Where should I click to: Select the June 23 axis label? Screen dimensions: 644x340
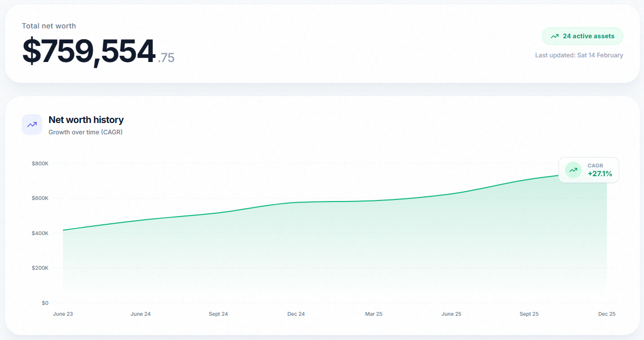[63, 314]
